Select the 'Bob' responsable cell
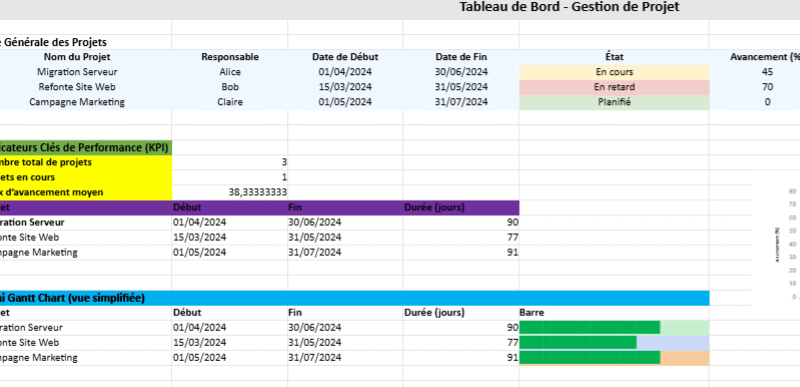Image resolution: width=800 pixels, height=387 pixels. point(230,87)
